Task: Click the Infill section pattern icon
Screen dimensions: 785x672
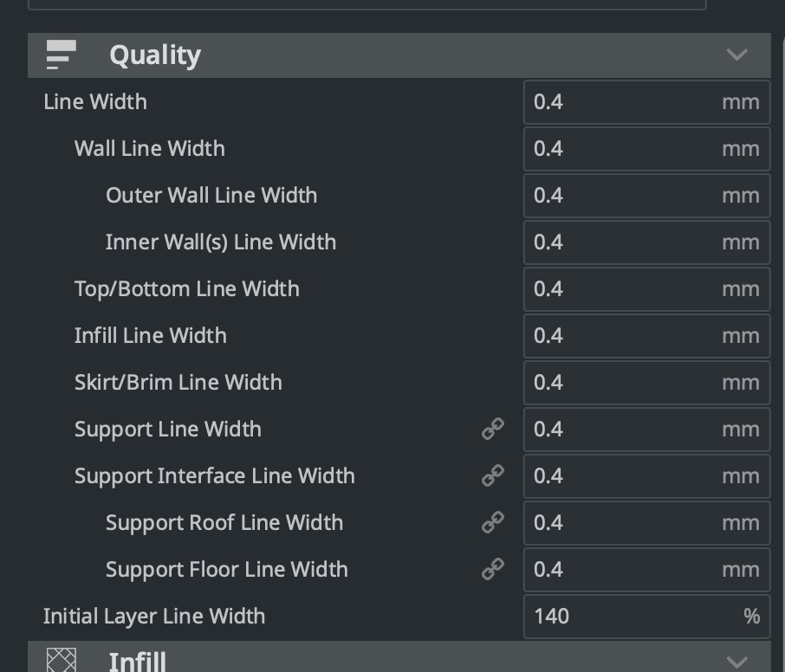Action: click(61, 660)
